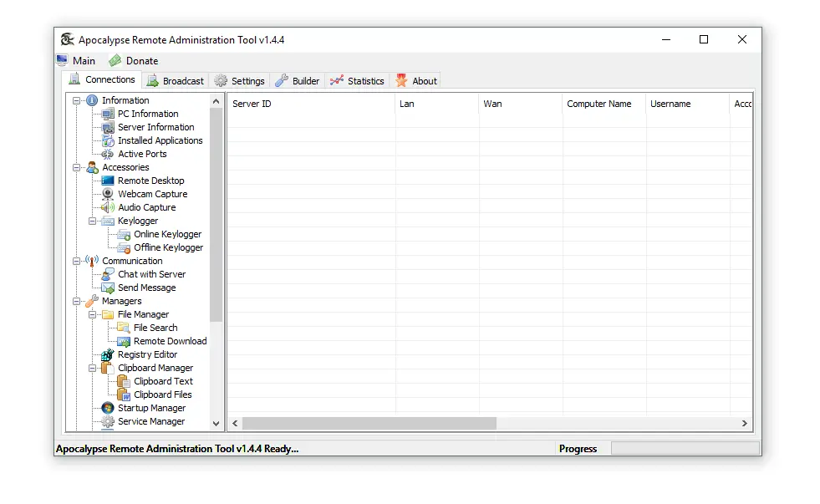Image resolution: width=820 pixels, height=504 pixels.
Task: Click the tree panel scroll down arrow
Action: tap(216, 424)
